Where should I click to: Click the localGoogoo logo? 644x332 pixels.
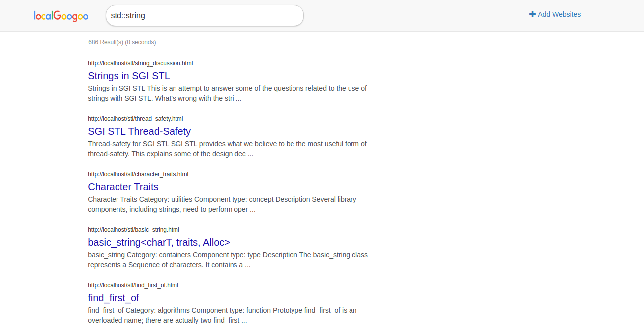click(x=61, y=16)
